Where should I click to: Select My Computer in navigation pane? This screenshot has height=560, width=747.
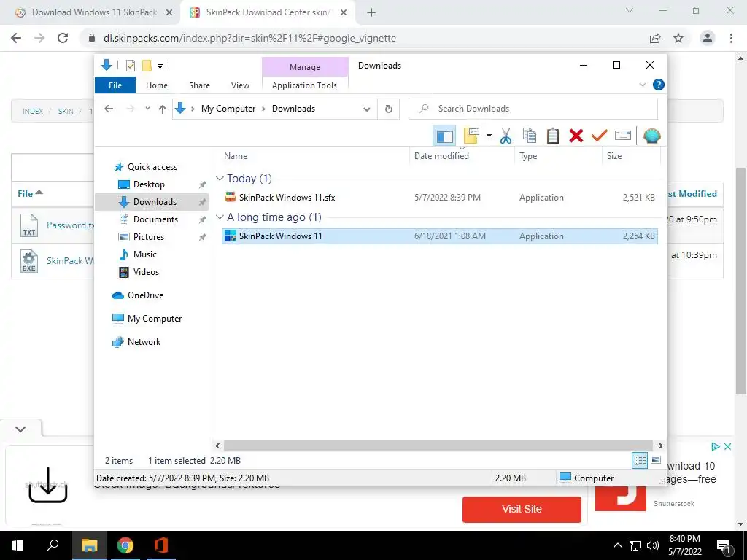pyautogui.click(x=155, y=319)
